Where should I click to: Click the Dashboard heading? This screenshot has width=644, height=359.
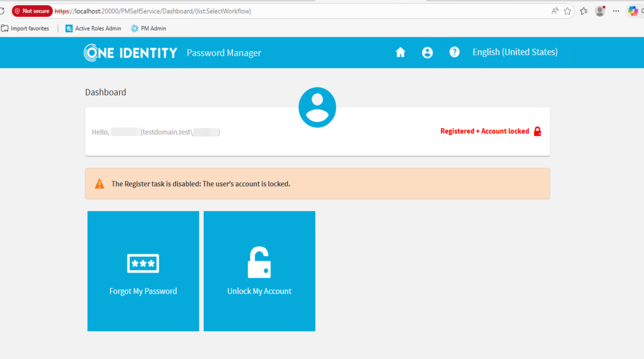click(x=105, y=92)
